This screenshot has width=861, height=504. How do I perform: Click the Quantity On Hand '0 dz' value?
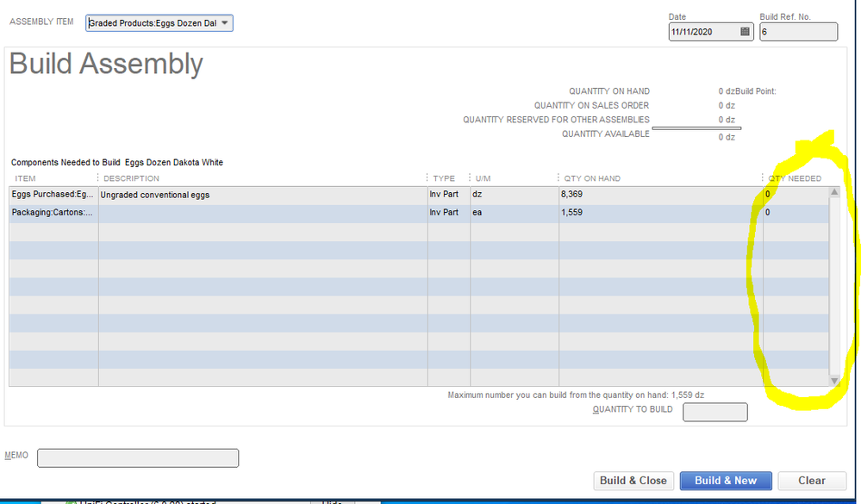point(727,91)
